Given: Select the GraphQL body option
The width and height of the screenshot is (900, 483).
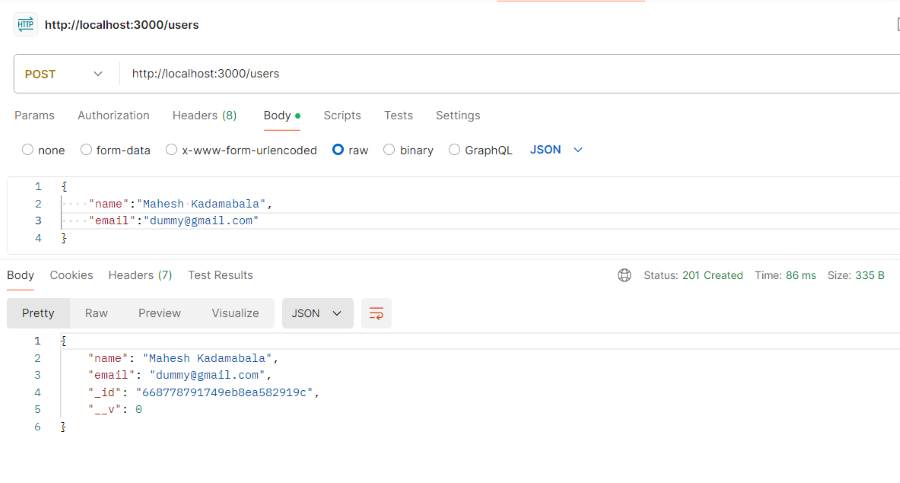Looking at the screenshot, I should pyautogui.click(x=455, y=150).
